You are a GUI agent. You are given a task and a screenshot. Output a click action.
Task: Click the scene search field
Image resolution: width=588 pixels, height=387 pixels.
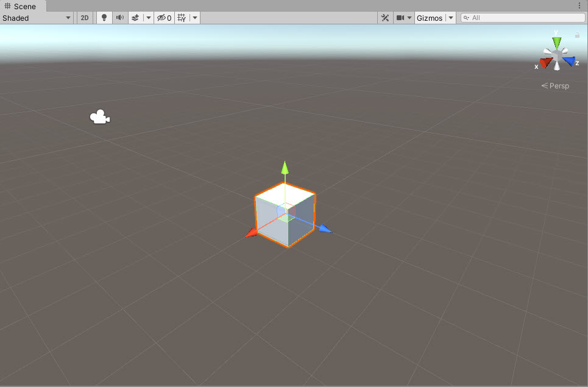pyautogui.click(x=523, y=18)
